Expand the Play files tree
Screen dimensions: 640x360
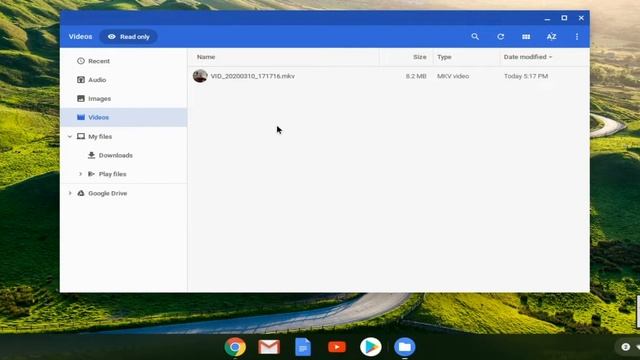coord(80,174)
